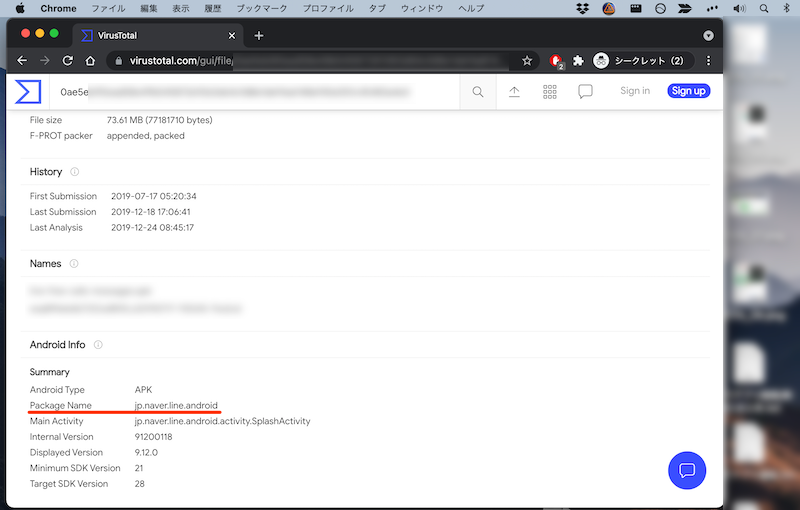The height and width of the screenshot is (510, 800).
Task: Click the search magnifier icon
Action: (478, 92)
